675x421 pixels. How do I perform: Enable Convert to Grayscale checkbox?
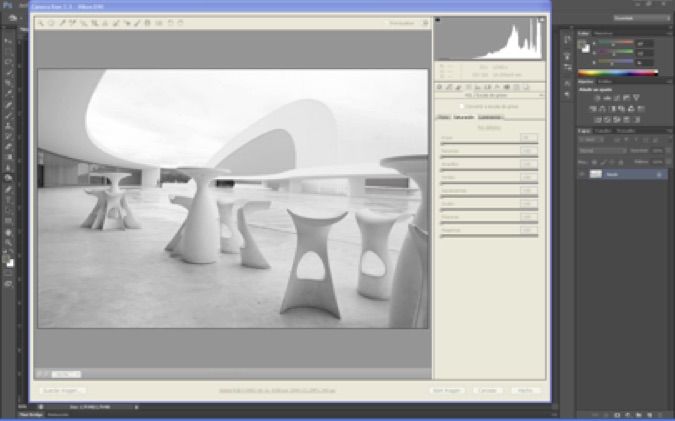coord(461,105)
